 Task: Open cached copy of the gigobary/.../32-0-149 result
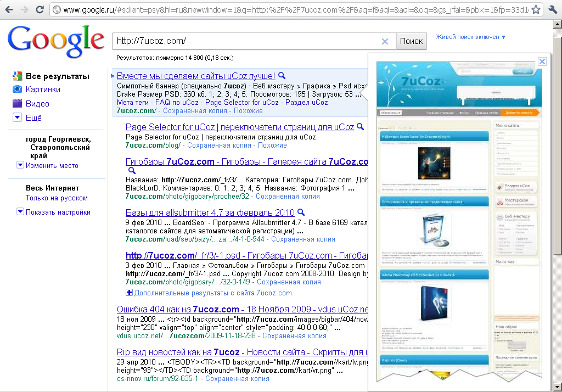[x=289, y=282]
